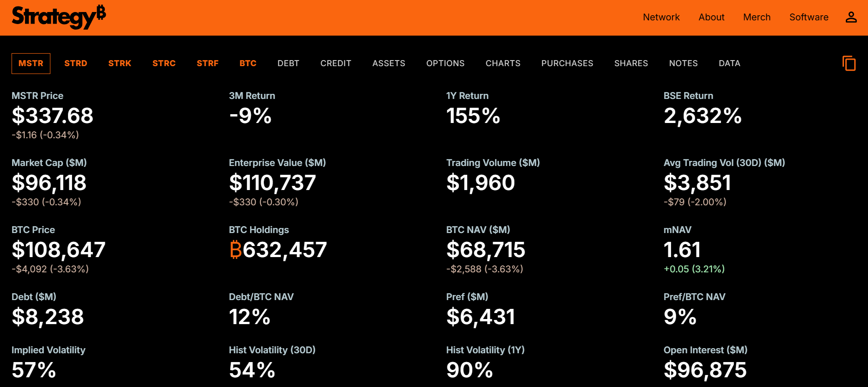Screen dimensions: 868x387
Task: Click the mNAV change +0.05 (3.21%)
Action: (x=694, y=269)
